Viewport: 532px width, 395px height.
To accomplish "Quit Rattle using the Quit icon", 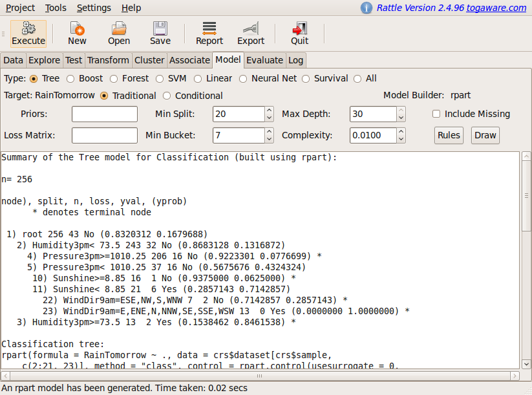I will (x=299, y=32).
